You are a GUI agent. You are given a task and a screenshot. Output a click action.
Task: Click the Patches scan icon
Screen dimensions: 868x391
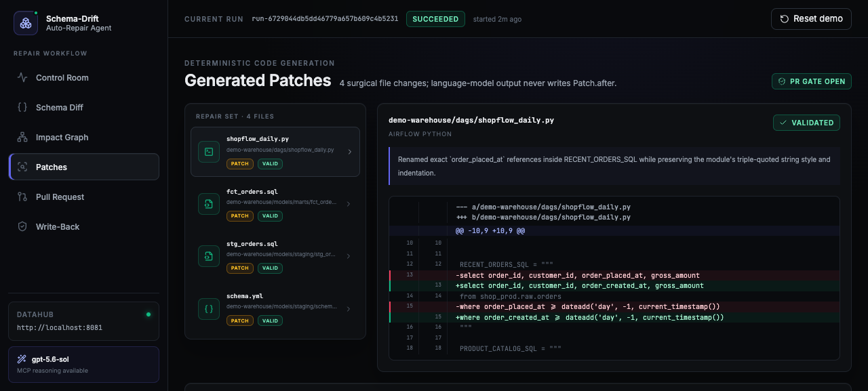(22, 167)
